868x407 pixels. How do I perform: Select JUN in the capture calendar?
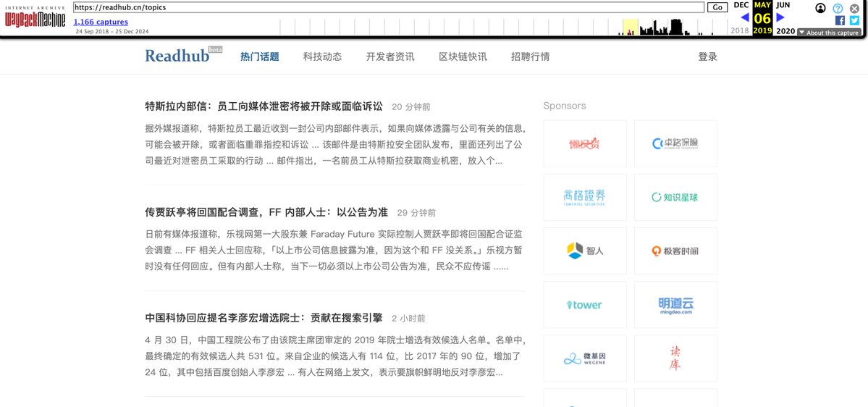(783, 5)
